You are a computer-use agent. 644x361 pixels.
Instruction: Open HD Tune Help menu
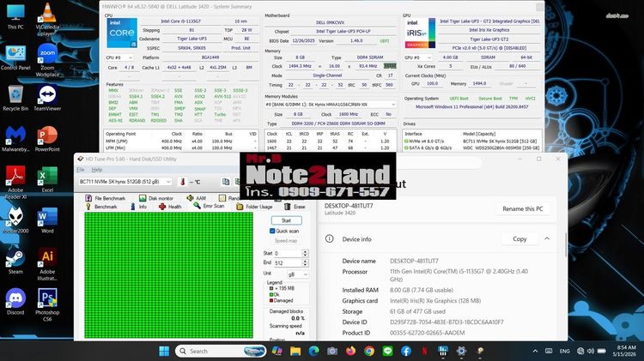click(97, 170)
